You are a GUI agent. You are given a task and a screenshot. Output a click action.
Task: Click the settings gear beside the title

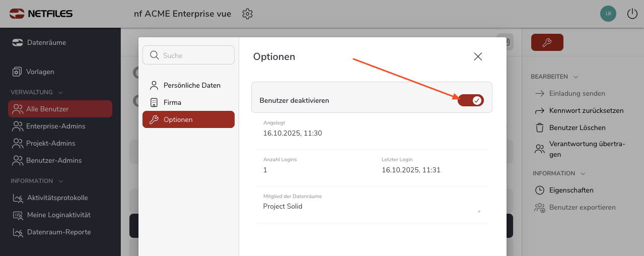click(247, 14)
